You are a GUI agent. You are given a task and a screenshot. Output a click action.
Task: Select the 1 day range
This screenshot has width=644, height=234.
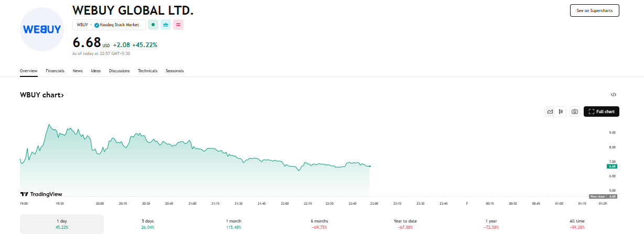coord(62,224)
